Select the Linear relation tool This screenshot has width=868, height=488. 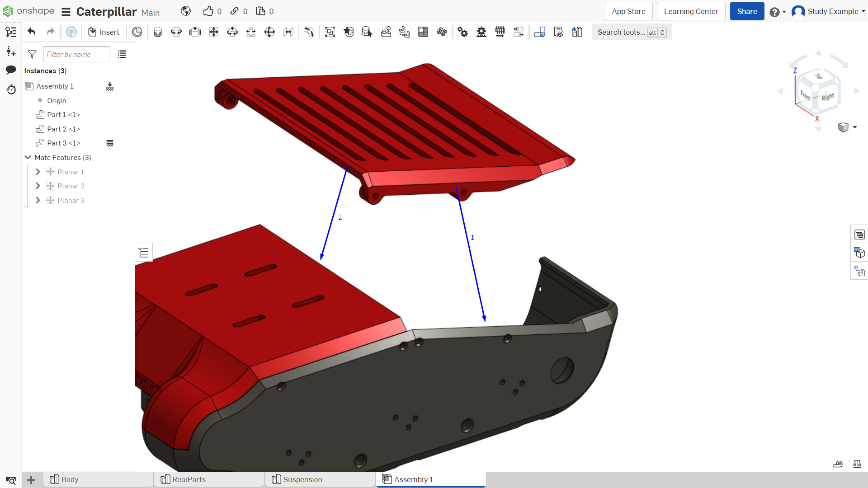click(x=519, y=32)
